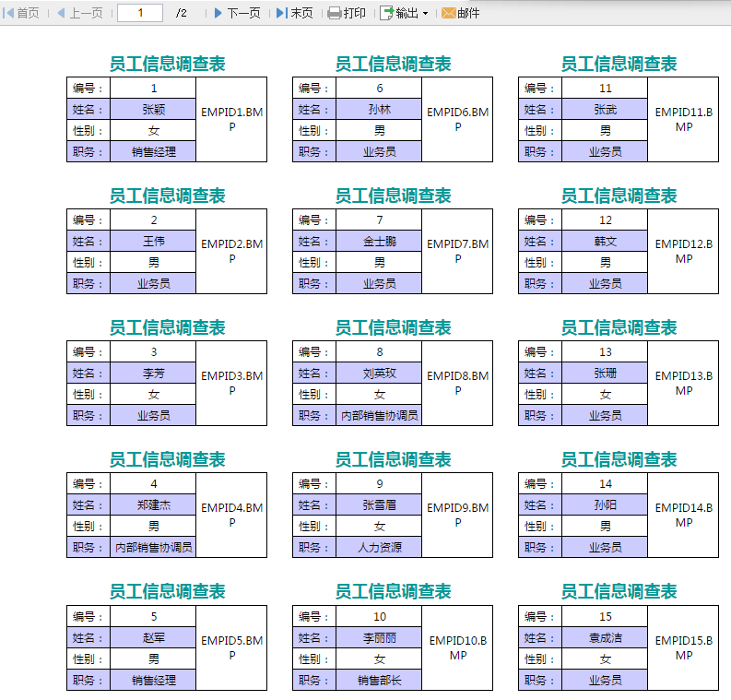Click photo cell EMPID4.BMP
This screenshot has height=700, width=731.
pos(231,515)
